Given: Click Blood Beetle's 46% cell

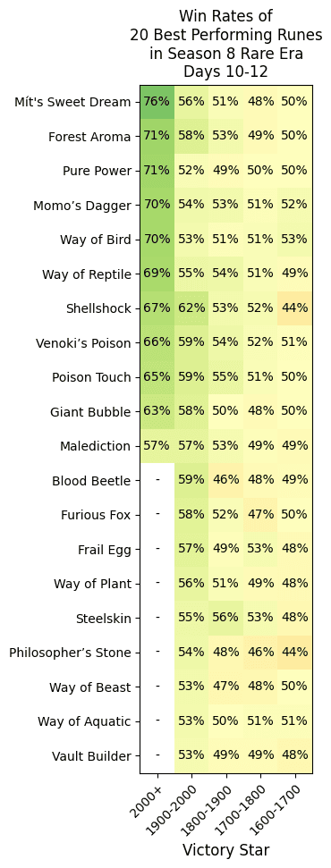Looking at the screenshot, I should click(x=226, y=480).
